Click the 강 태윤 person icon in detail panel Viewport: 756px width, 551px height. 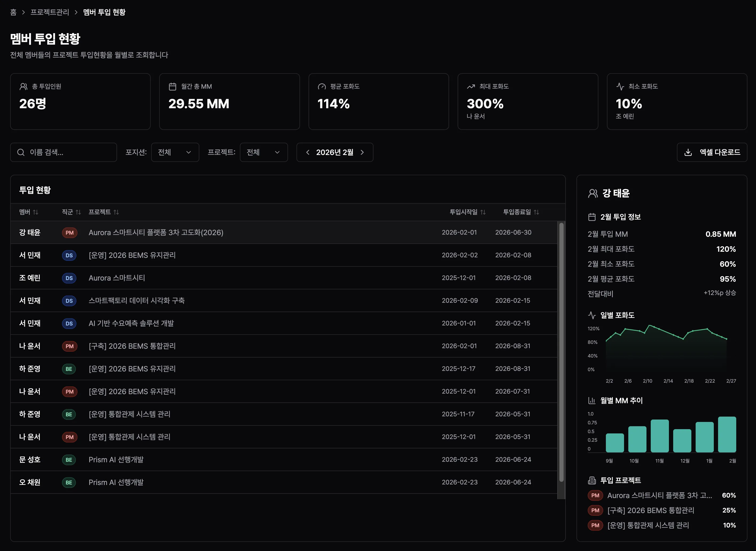593,193
